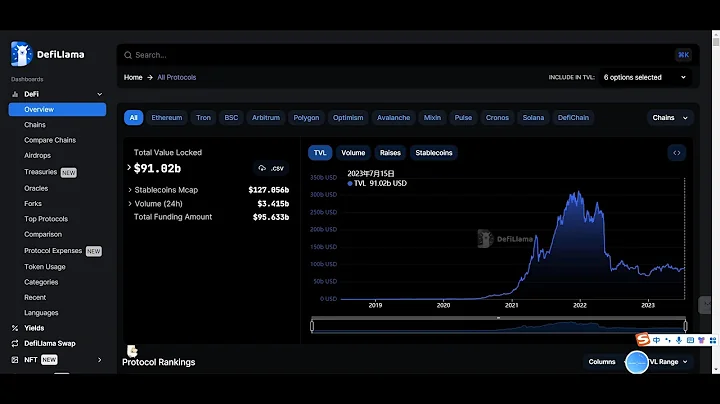Click the search magnifier icon
Image resolution: width=720 pixels, height=404 pixels.
point(128,55)
